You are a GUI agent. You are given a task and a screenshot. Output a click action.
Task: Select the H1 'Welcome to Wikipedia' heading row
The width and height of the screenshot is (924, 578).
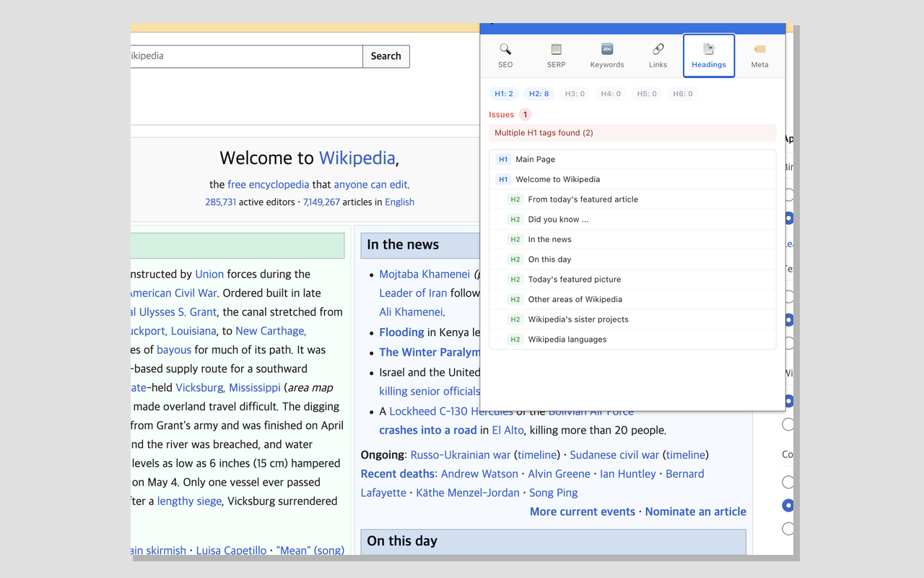632,179
